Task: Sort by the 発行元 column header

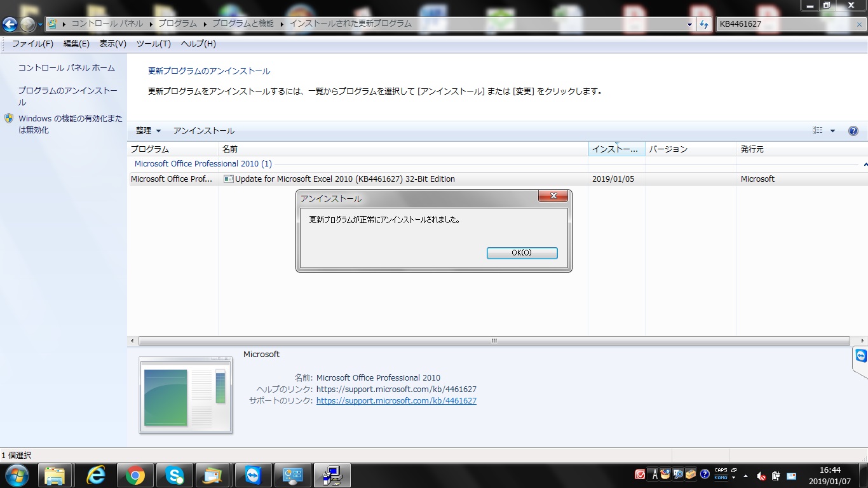Action: pyautogui.click(x=802, y=149)
